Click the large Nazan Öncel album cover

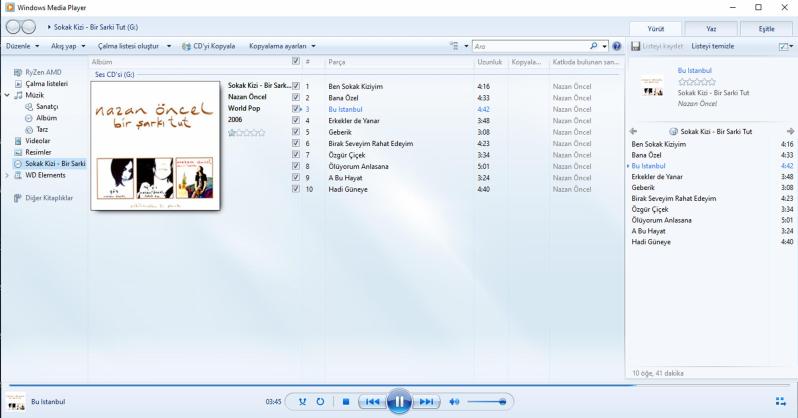[155, 146]
